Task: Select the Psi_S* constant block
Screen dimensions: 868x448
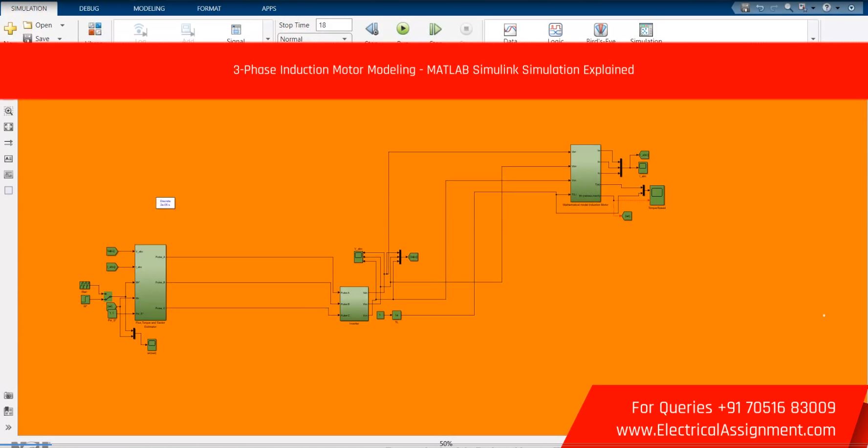Action: click(x=112, y=314)
